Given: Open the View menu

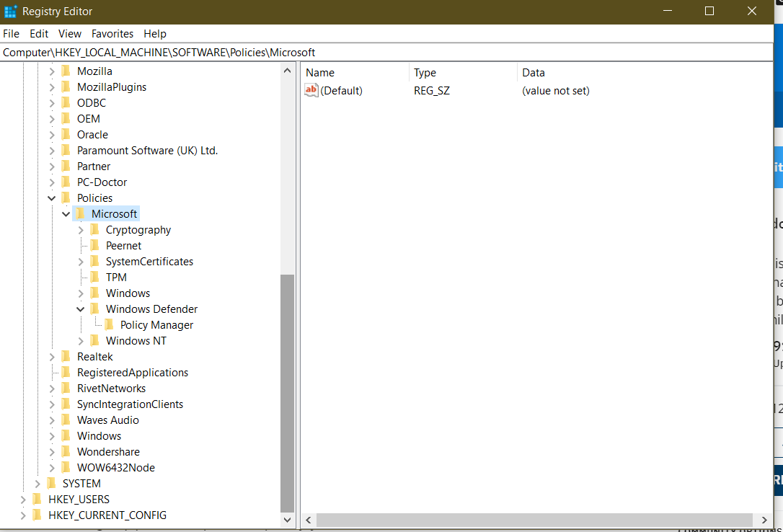Looking at the screenshot, I should [70, 34].
